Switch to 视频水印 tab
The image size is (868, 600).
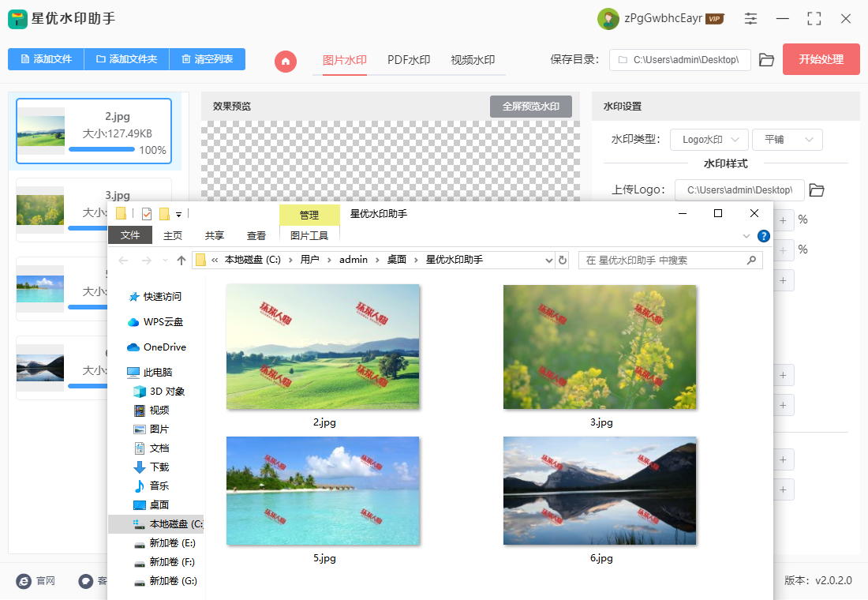tap(473, 60)
